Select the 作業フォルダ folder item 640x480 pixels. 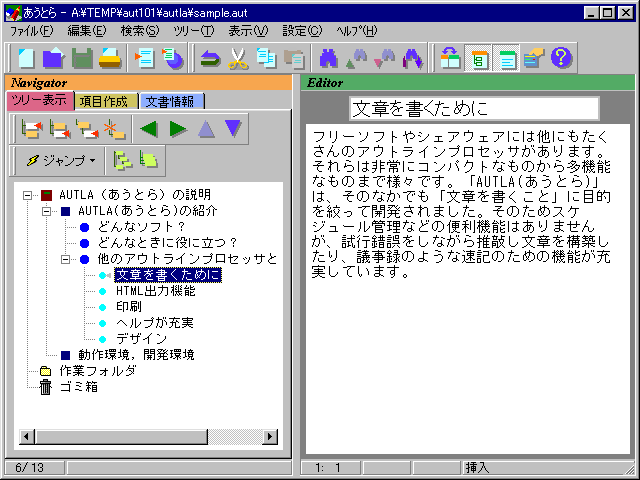click(x=97, y=371)
